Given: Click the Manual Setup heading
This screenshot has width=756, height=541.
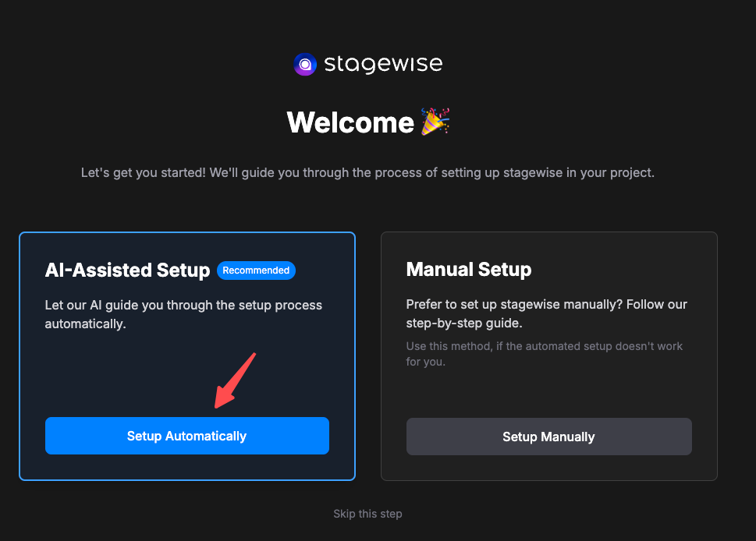Looking at the screenshot, I should pyautogui.click(x=469, y=270).
